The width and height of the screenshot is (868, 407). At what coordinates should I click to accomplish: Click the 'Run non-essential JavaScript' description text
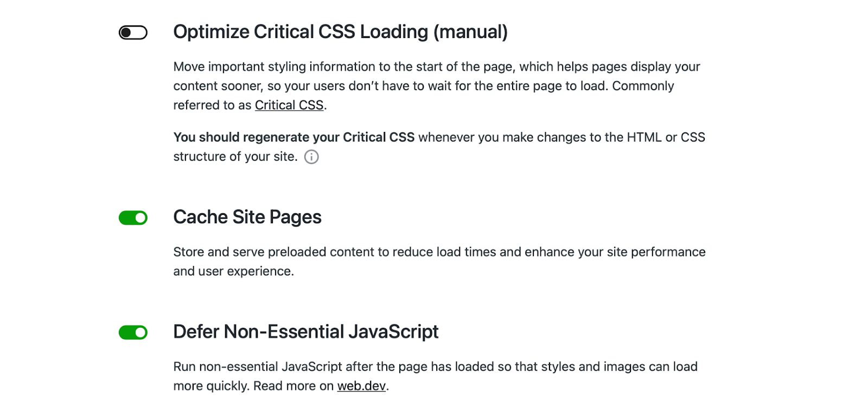point(436,376)
